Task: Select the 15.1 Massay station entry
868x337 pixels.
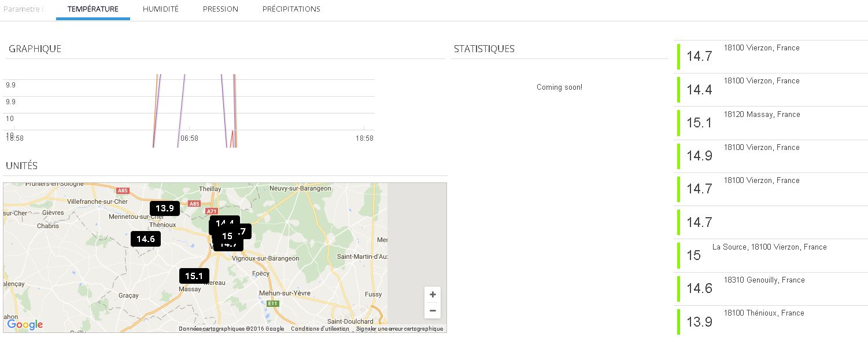Action: [770, 123]
